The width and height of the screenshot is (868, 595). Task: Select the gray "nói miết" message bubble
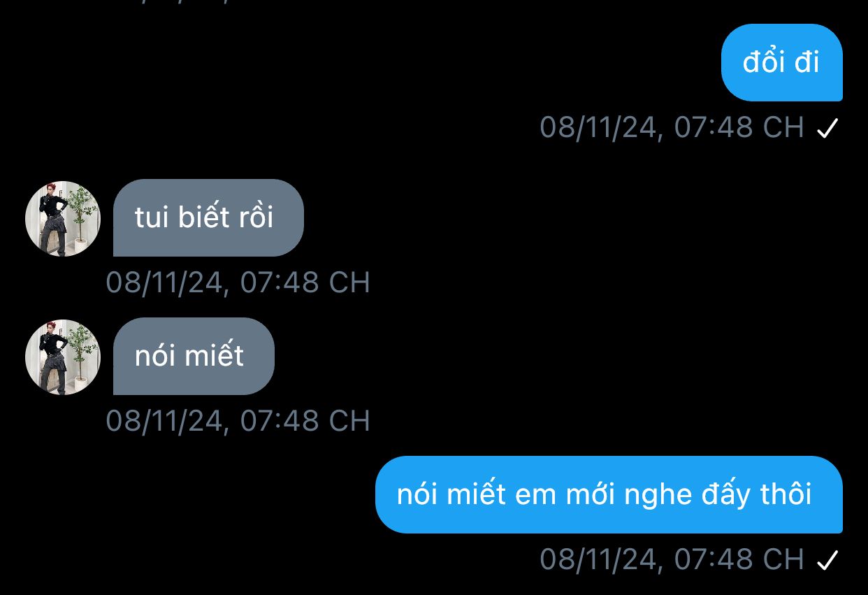click(194, 357)
